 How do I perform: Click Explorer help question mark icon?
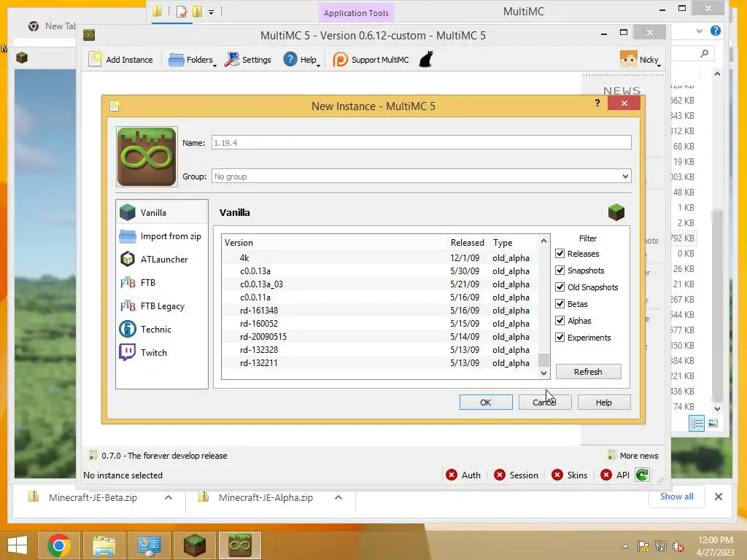pos(715,31)
